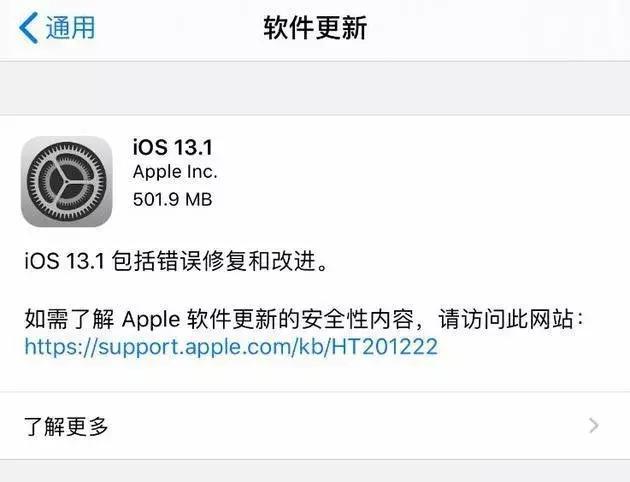Click 请访问此网站 text before the link

[x=505, y=320]
